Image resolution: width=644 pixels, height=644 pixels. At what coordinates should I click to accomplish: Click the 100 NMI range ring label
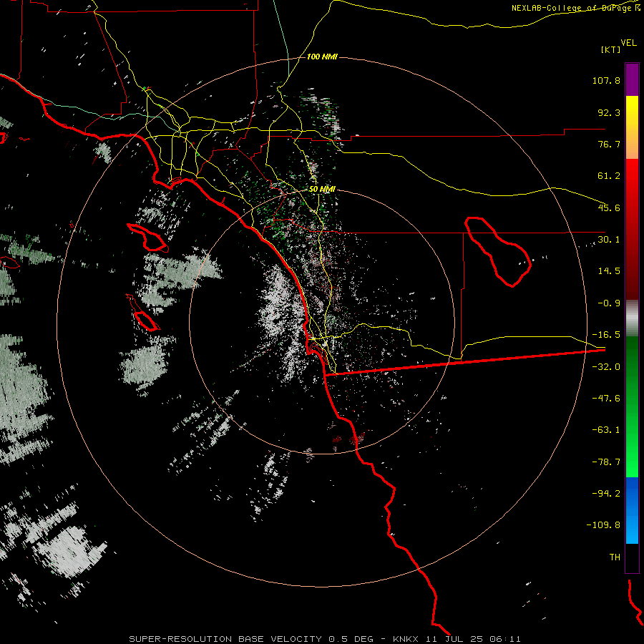[322, 57]
